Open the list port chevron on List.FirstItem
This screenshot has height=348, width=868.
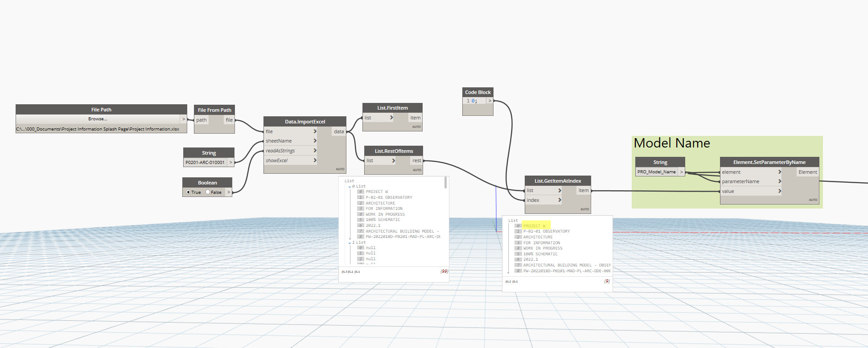[391, 118]
